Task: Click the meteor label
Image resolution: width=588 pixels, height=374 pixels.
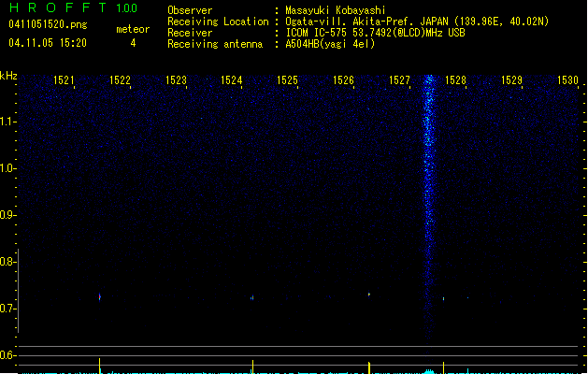Action: (133, 29)
